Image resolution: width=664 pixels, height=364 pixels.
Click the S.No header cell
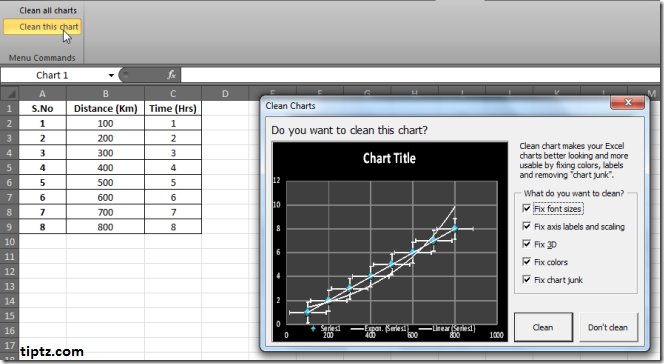(x=42, y=108)
